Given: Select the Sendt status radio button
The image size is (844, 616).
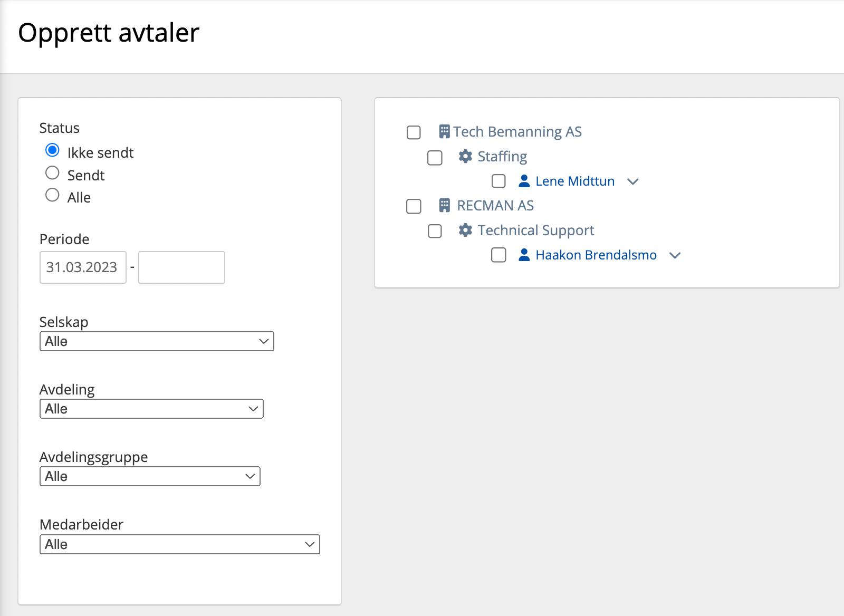Looking at the screenshot, I should pos(52,173).
